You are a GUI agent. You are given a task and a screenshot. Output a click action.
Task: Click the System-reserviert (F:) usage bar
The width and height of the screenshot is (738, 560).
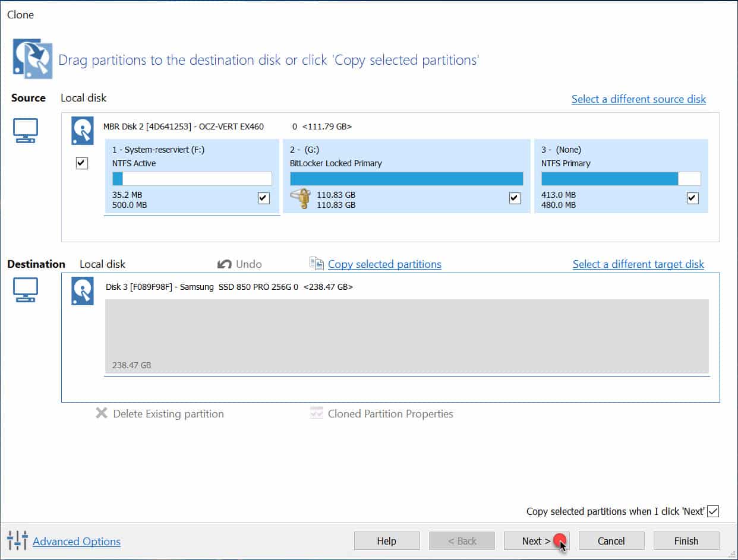click(x=192, y=179)
